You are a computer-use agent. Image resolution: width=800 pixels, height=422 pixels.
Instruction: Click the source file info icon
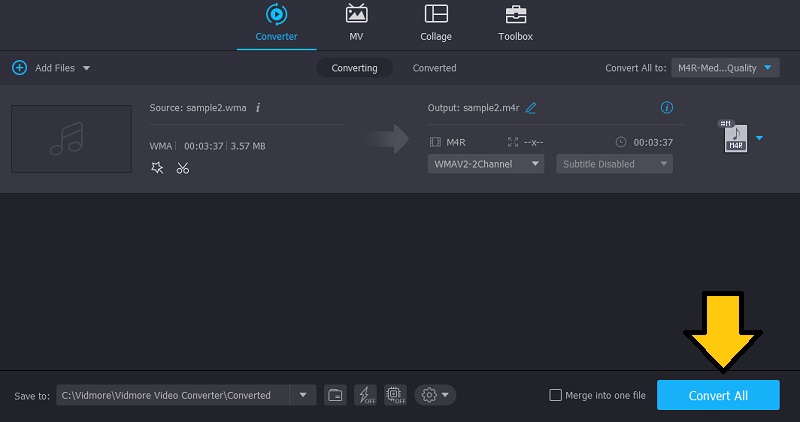coord(258,107)
